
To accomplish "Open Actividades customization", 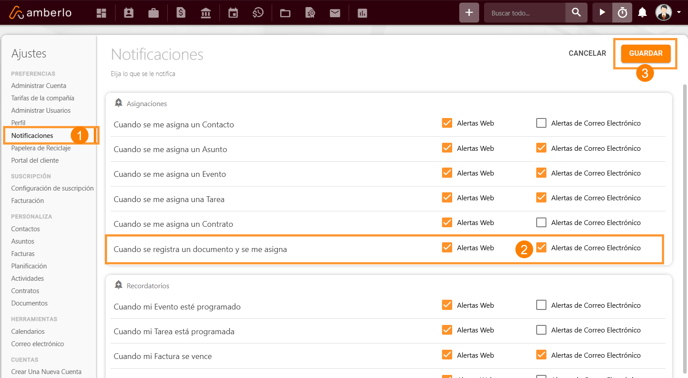I will (x=27, y=278).
